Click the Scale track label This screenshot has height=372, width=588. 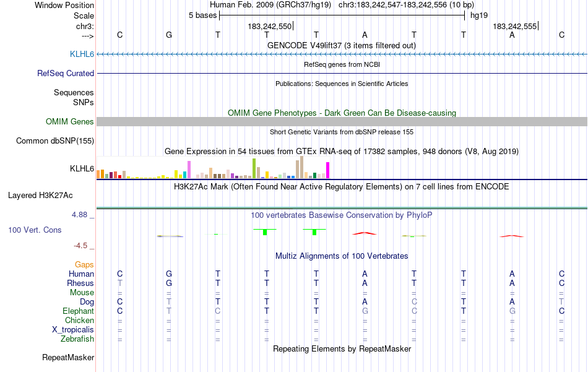click(x=84, y=15)
